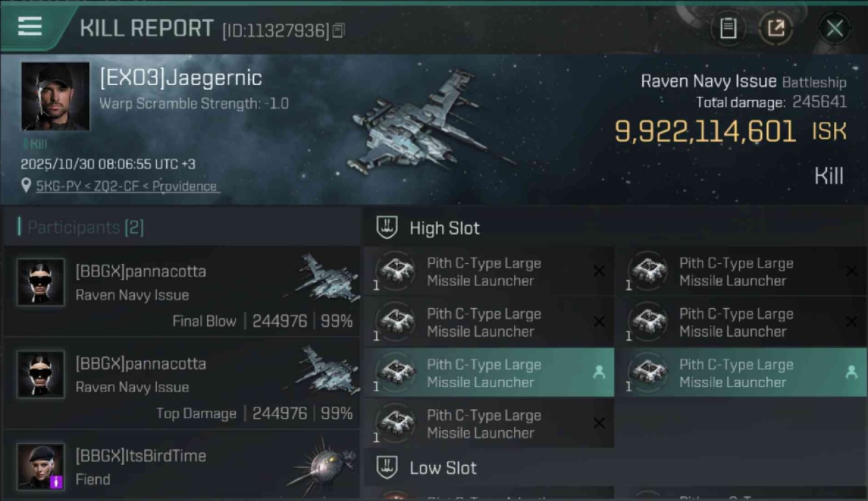This screenshot has height=501, width=868.
Task: Select Jaegernic's pilot portrait
Action: (55, 96)
